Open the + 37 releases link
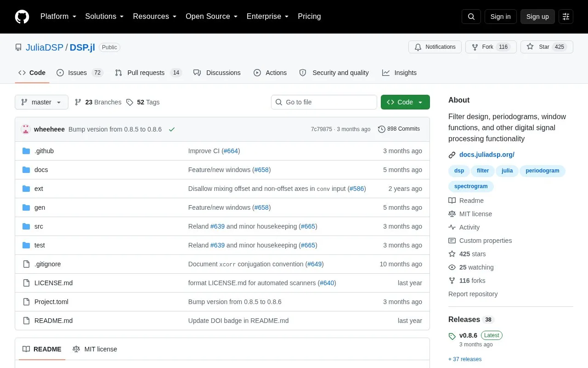The image size is (588, 368). [x=465, y=359]
